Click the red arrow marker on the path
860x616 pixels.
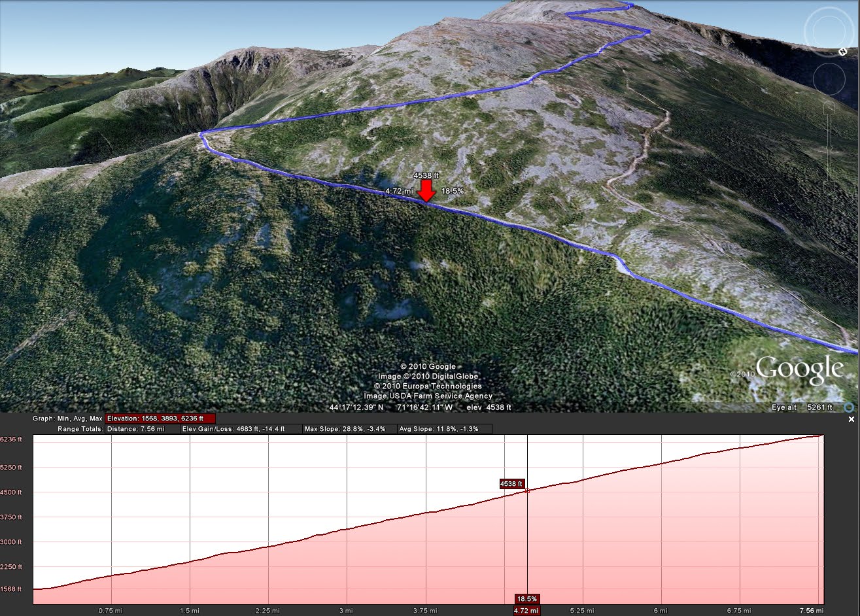tap(426, 192)
